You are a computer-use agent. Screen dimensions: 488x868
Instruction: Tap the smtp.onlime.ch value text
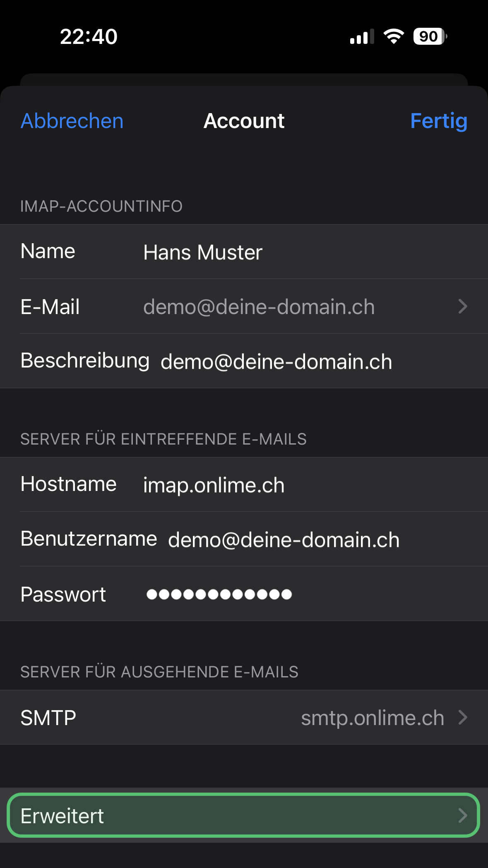tap(373, 718)
